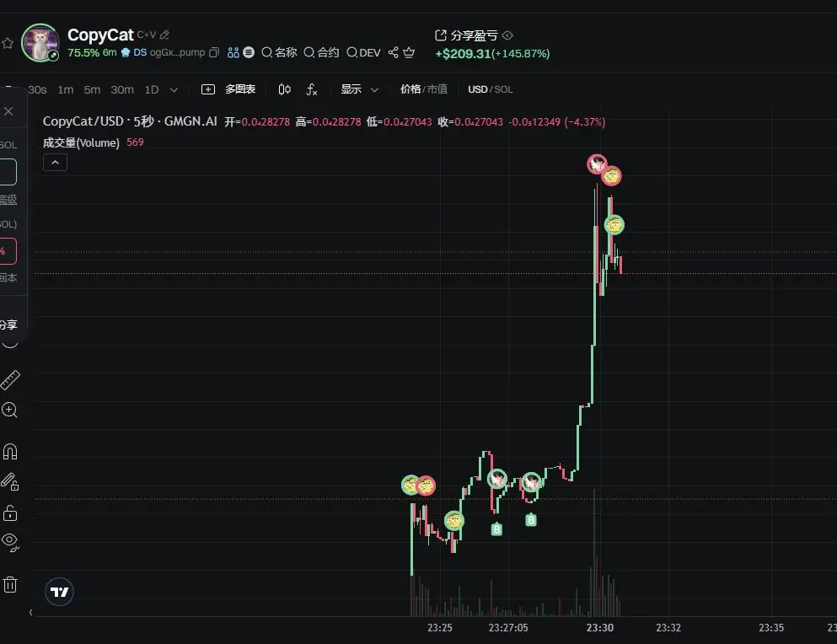Open the TradingView logo link
Image resolution: width=837 pixels, height=644 pixels.
(59, 592)
